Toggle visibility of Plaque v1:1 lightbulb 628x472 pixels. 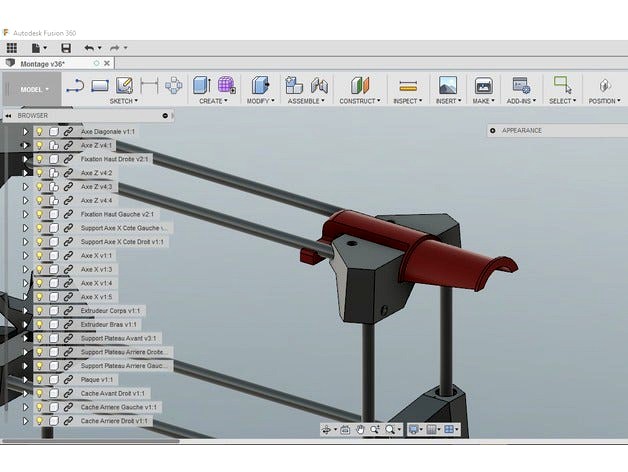tap(40, 380)
